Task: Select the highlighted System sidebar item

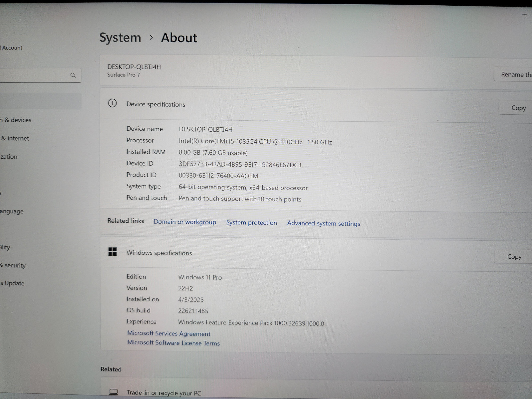Action: (x=40, y=101)
